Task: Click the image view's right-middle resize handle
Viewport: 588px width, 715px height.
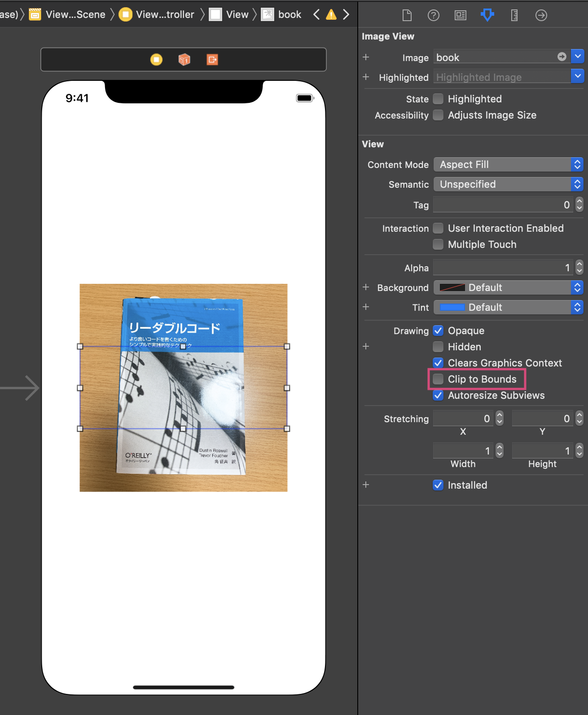Action: [287, 388]
